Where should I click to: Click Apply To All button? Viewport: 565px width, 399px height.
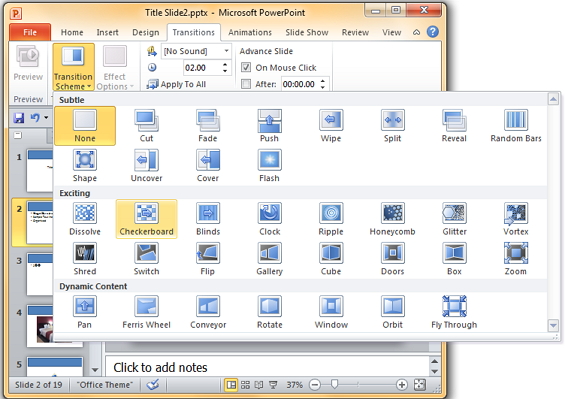[176, 84]
